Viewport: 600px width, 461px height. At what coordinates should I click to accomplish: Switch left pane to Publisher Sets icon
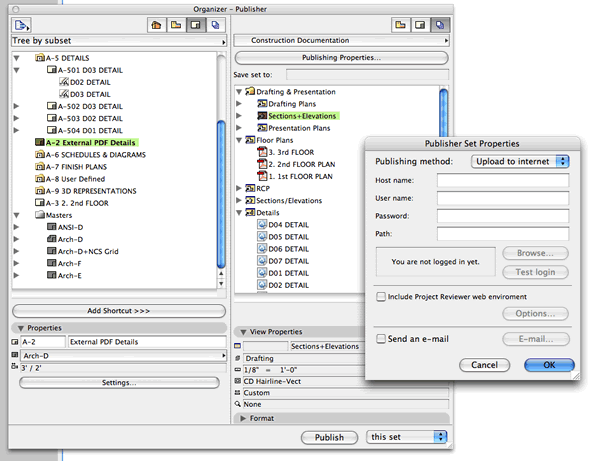point(216,24)
